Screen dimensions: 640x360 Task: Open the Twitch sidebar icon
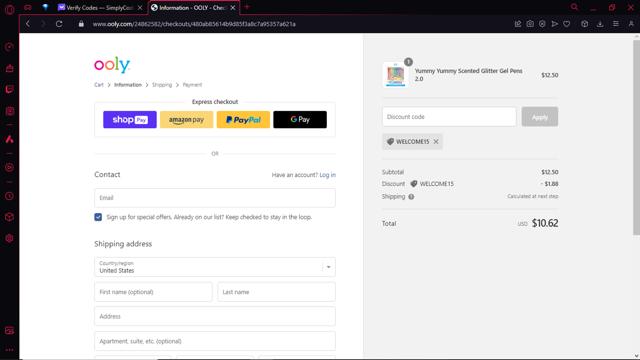[9, 89]
